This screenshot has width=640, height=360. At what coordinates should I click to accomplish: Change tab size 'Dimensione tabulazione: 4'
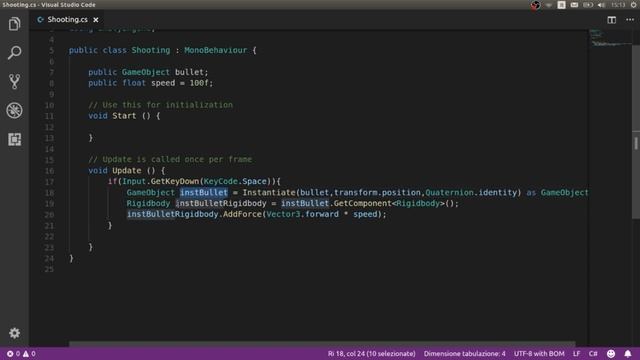point(464,353)
